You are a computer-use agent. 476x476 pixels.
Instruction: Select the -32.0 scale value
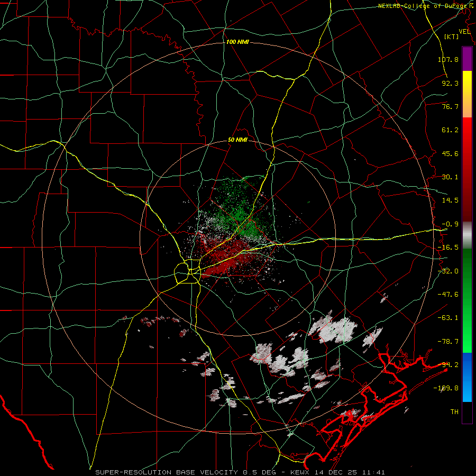(448, 271)
